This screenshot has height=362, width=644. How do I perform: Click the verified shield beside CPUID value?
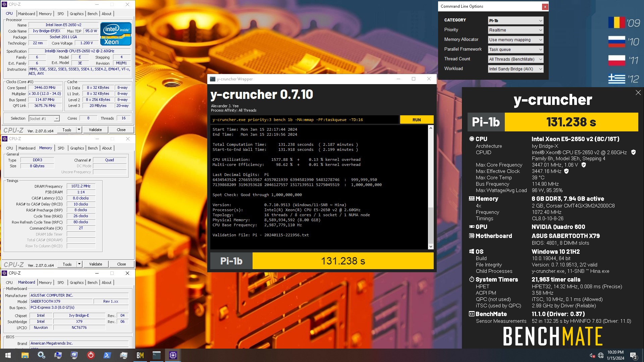633,152
